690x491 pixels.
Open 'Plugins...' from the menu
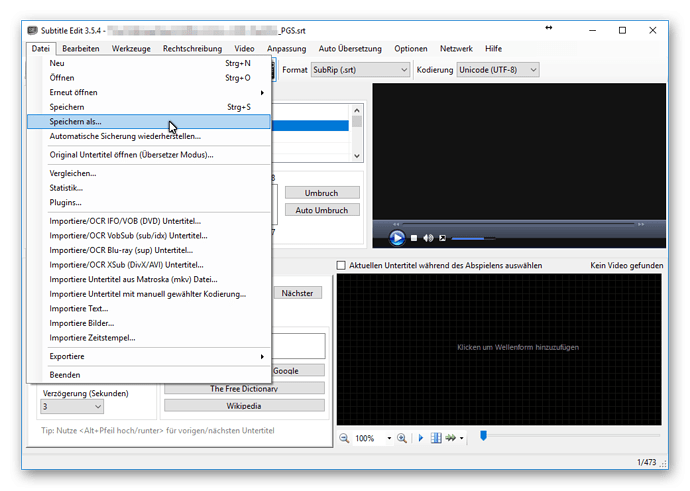tap(149, 202)
